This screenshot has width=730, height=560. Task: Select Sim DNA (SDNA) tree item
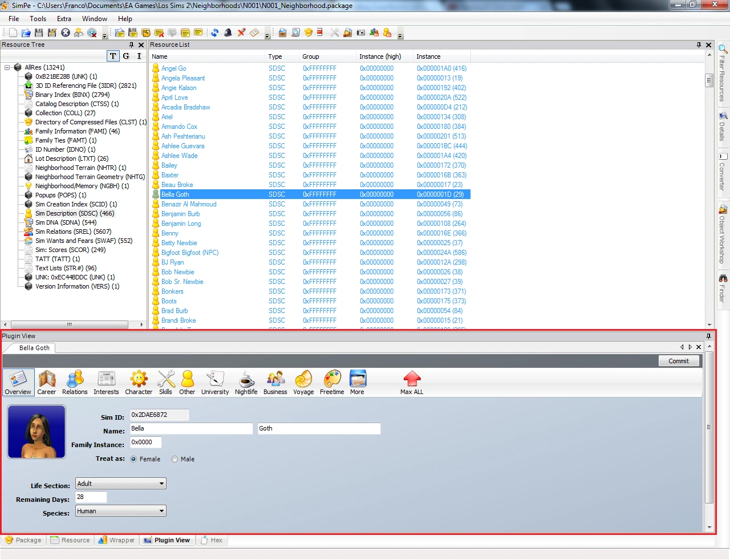pos(66,222)
